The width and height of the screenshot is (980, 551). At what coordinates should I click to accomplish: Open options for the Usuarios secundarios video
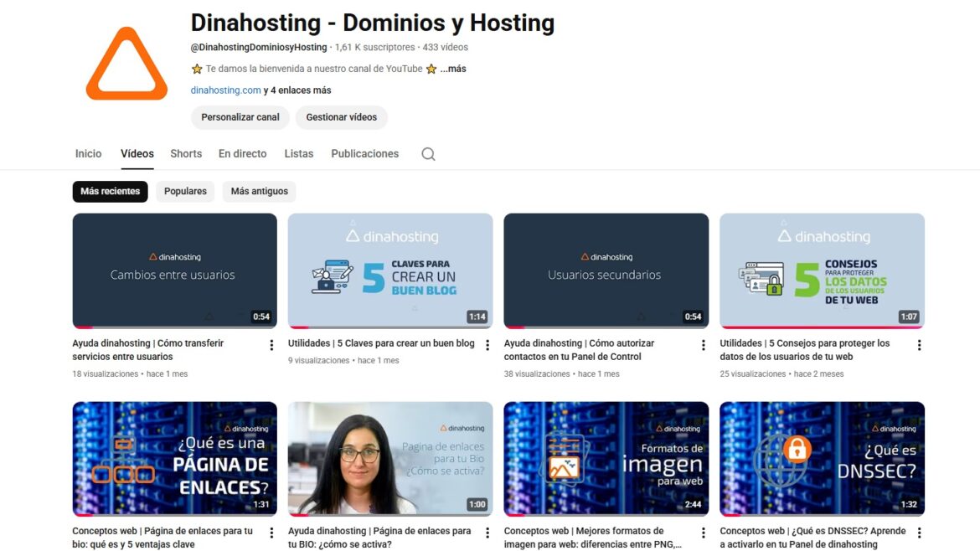703,344
